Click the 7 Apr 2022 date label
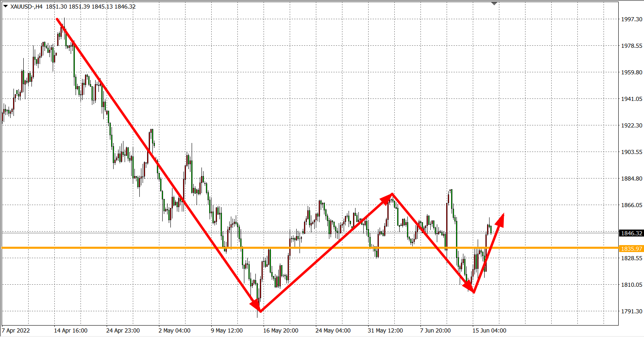 [16, 330]
